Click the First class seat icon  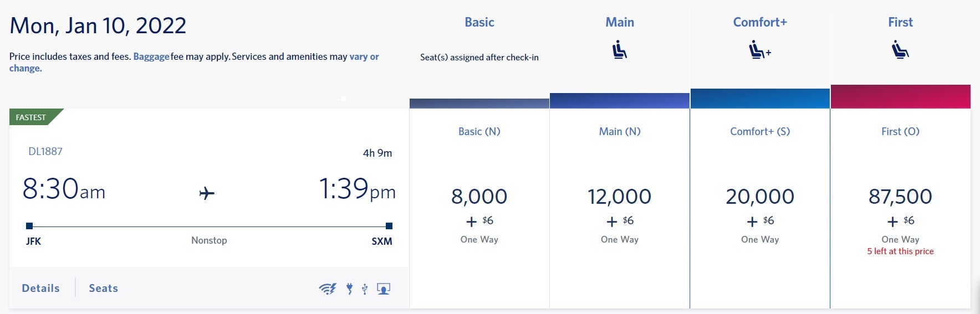900,50
